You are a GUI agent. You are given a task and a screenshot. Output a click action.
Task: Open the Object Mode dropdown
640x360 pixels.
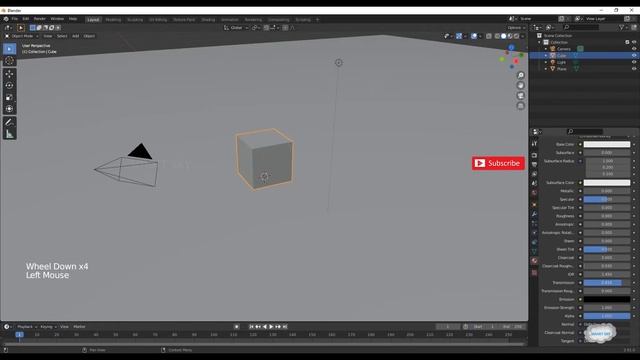tap(22, 36)
